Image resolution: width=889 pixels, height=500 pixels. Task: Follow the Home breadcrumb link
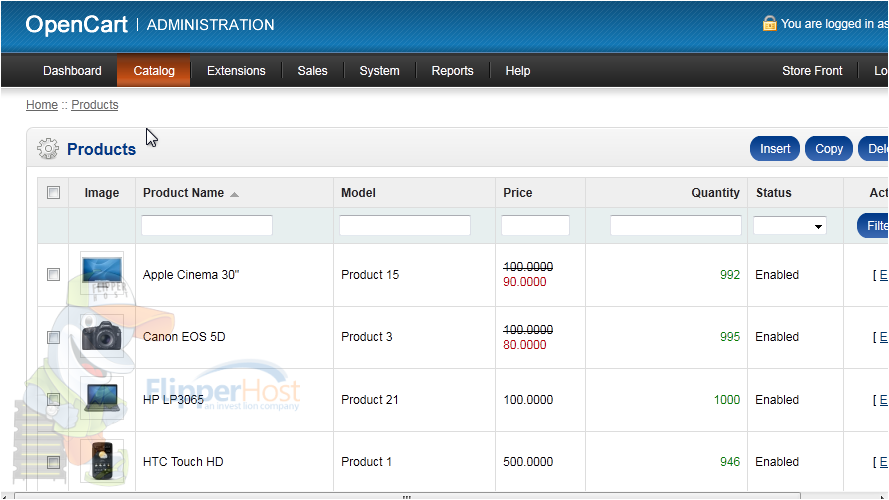(42, 105)
